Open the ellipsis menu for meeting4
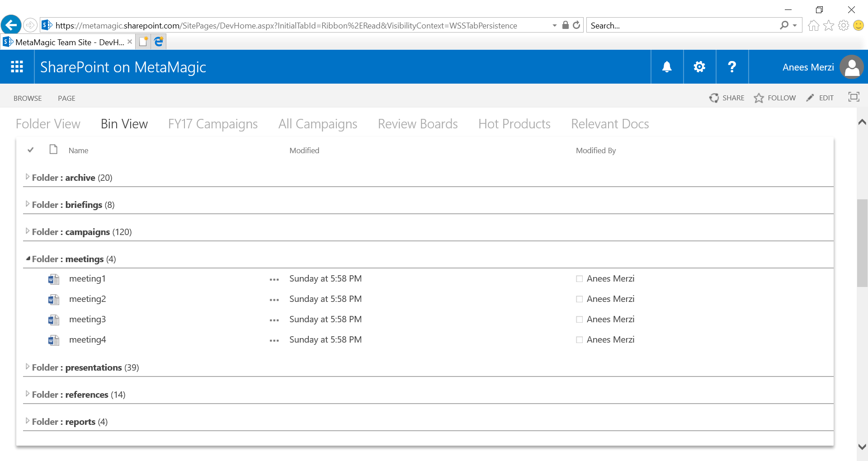 pyautogui.click(x=274, y=341)
